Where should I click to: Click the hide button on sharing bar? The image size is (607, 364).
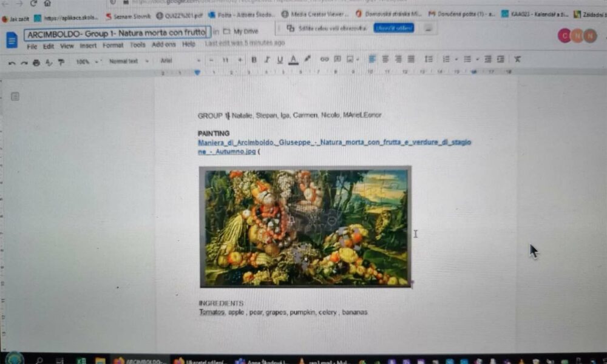click(x=428, y=29)
